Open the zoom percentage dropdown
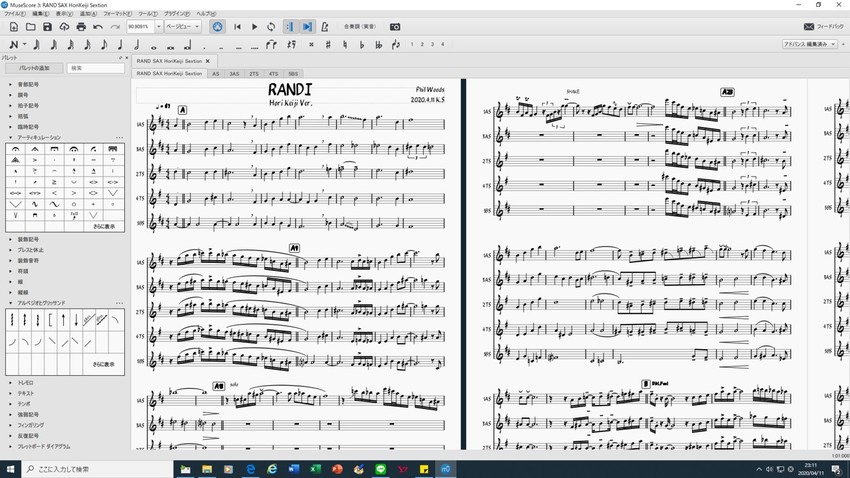 [159, 27]
